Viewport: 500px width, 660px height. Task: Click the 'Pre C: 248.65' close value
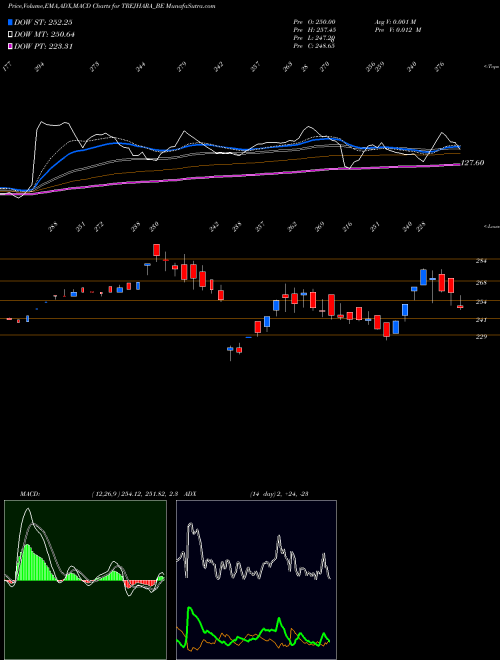click(314, 45)
